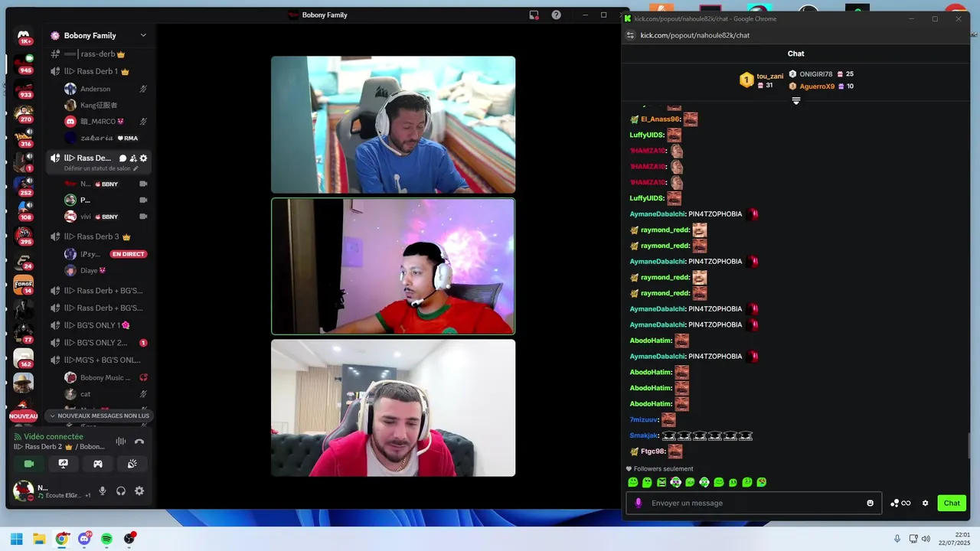Open chat icon for Rass Derb 2 channel
The width and height of the screenshot is (980, 551).
[x=122, y=158]
